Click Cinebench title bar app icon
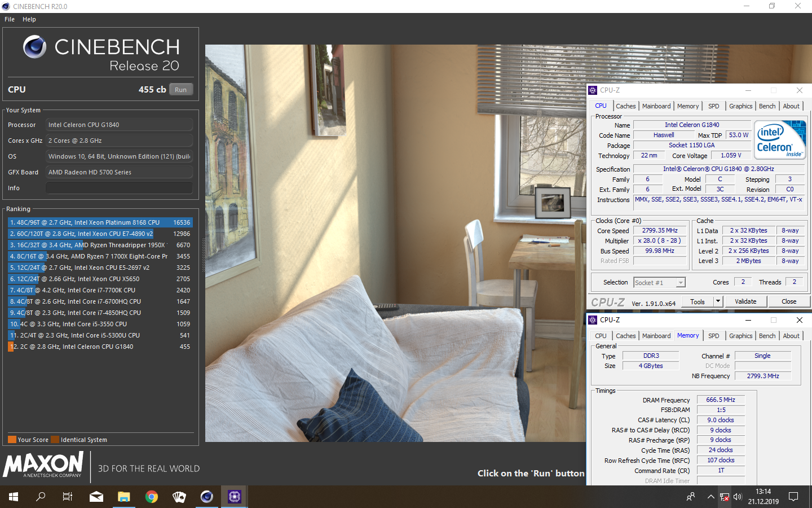Image resolution: width=812 pixels, height=508 pixels. pos(6,6)
